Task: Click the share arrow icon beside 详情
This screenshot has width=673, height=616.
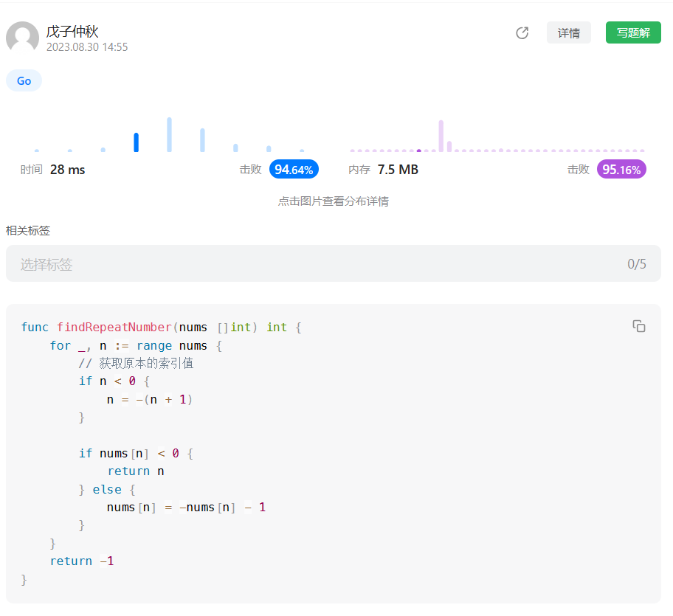Action: [x=522, y=32]
